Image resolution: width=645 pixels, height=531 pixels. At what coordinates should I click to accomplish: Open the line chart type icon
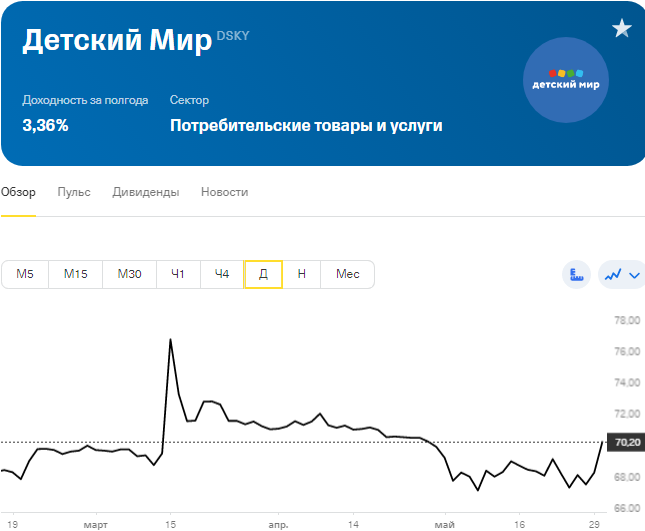point(613,274)
